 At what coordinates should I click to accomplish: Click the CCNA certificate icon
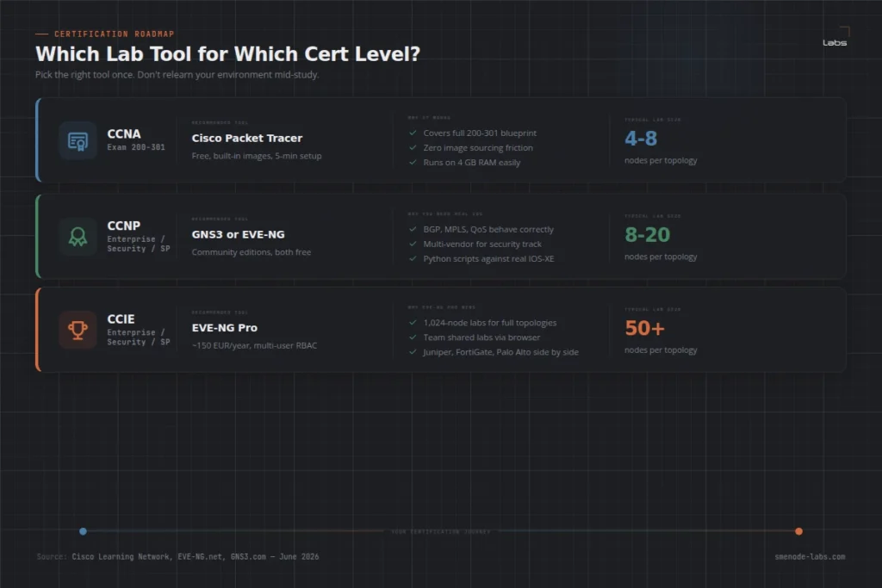[x=78, y=140]
